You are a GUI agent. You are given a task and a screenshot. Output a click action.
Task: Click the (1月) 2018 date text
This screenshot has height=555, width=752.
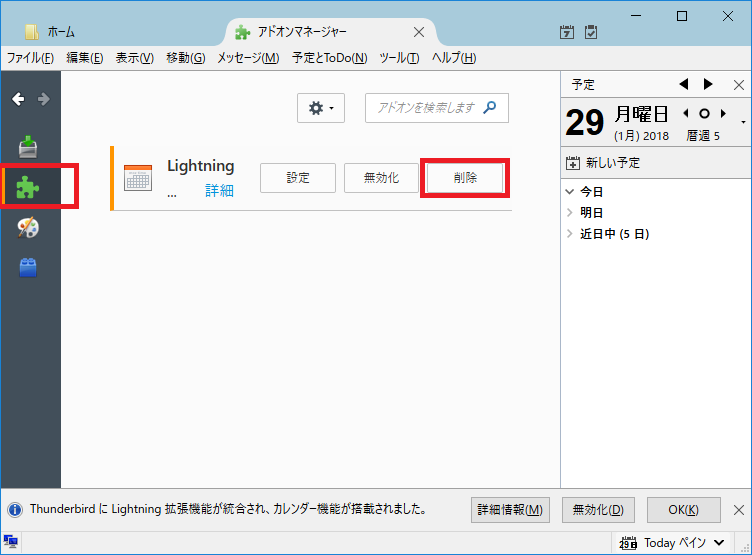pyautogui.click(x=641, y=136)
